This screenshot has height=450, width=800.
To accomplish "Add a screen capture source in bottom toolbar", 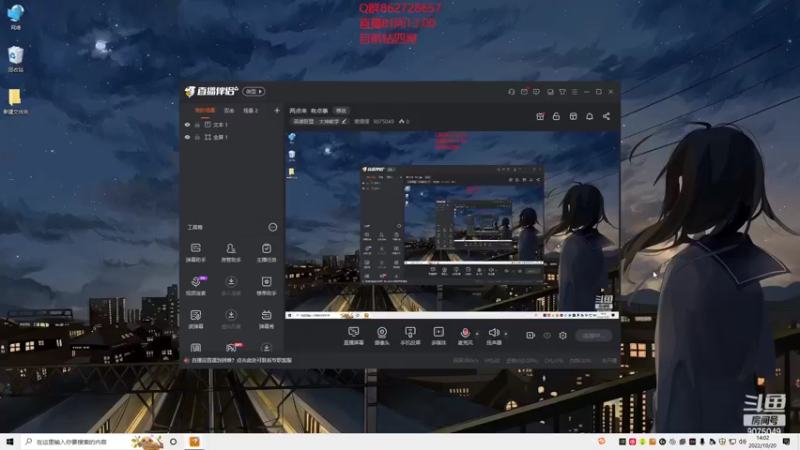I will [353, 336].
